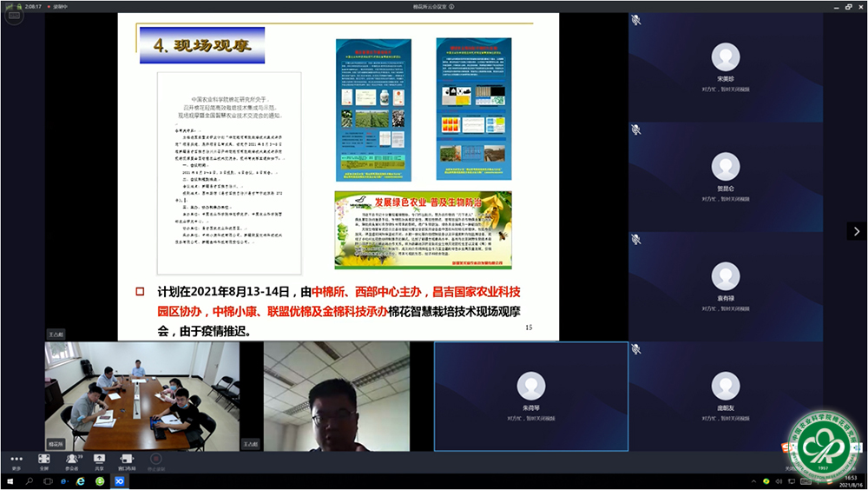Select the 庞朝友 participant tile

tap(725, 396)
